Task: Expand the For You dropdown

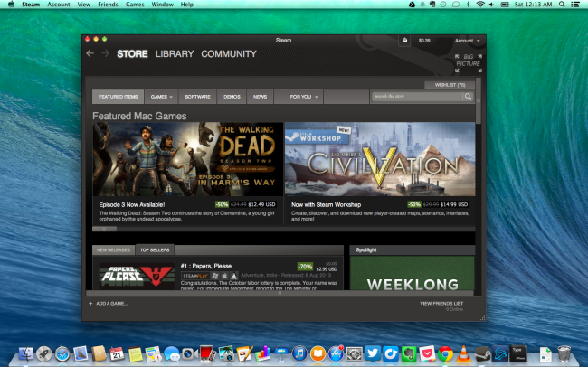Action: pos(302,96)
